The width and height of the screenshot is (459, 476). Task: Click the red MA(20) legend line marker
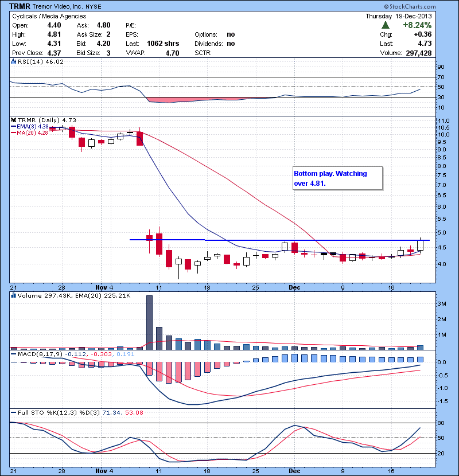click(x=13, y=132)
